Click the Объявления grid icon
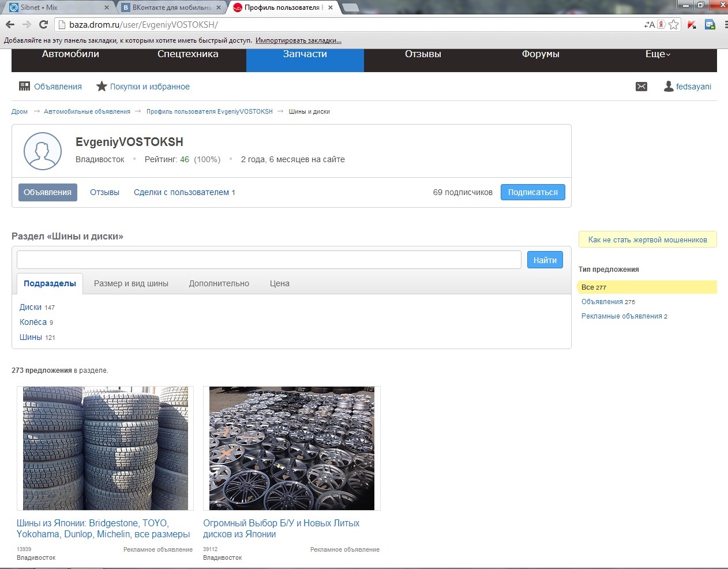This screenshot has height=569, width=728. click(24, 86)
